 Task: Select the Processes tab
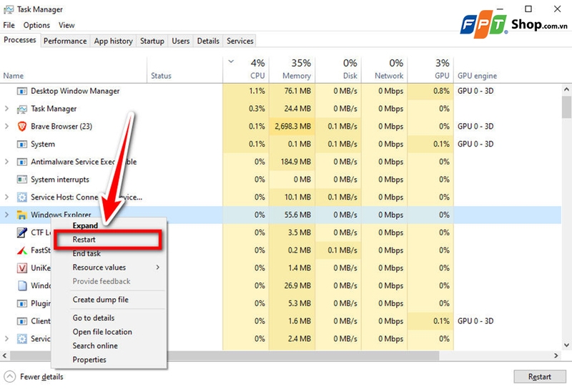coord(20,40)
